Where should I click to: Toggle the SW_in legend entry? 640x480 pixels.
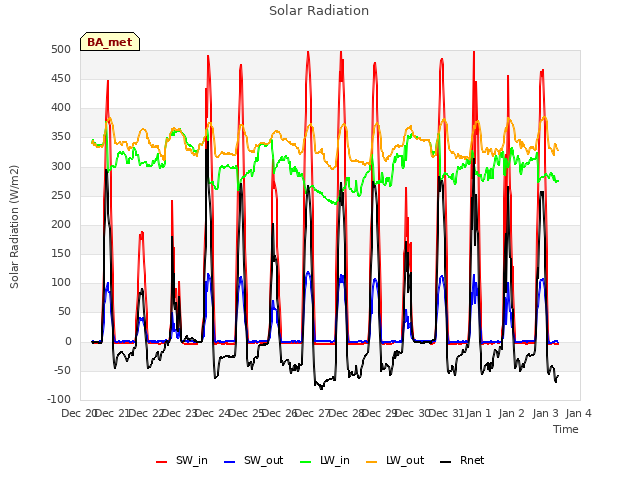pyautogui.click(x=182, y=460)
